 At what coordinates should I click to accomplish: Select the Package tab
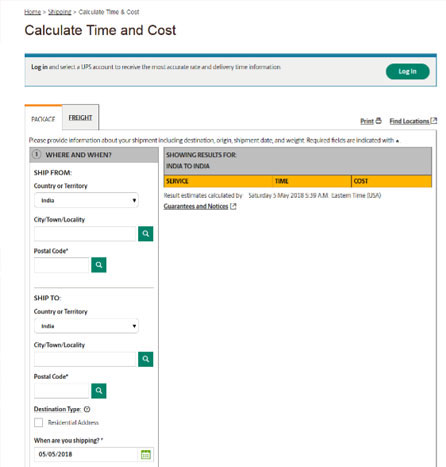(43, 119)
